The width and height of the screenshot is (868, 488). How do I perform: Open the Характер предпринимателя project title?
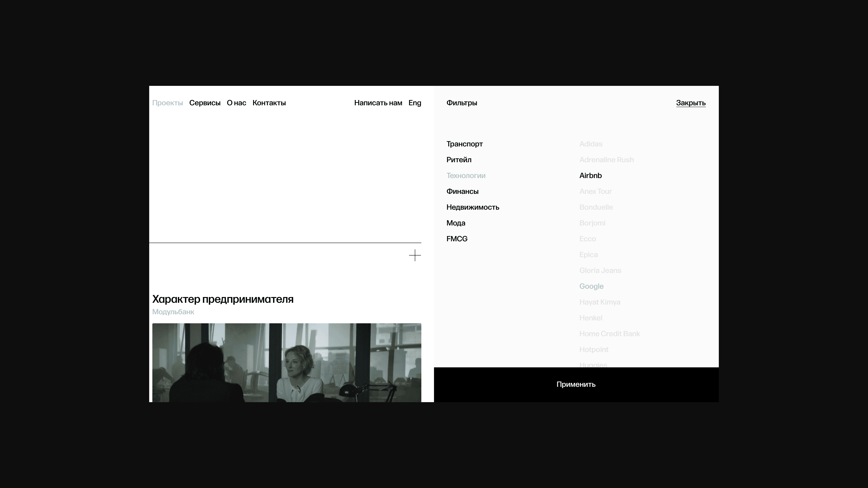[x=223, y=299]
